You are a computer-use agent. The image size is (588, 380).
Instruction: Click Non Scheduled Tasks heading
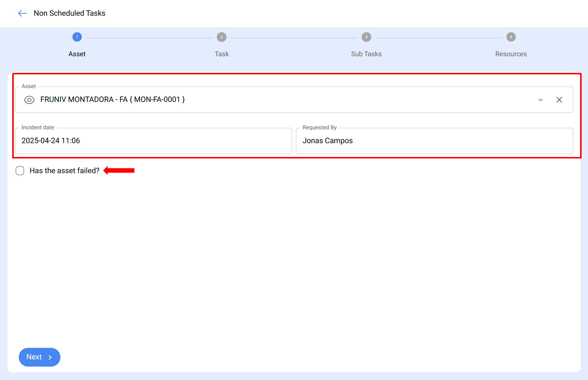69,13
